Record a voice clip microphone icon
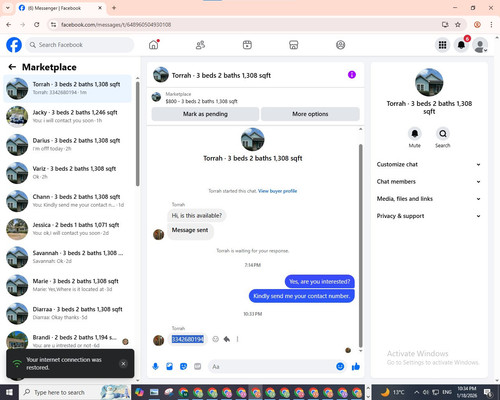 tap(155, 367)
